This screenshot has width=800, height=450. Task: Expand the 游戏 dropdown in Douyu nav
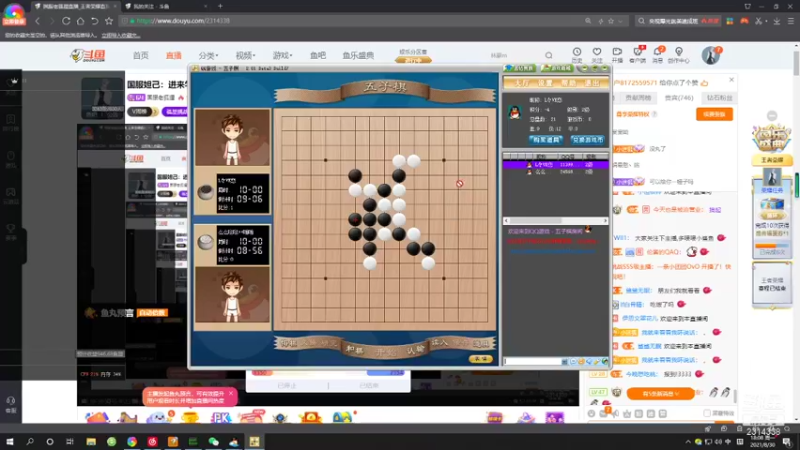(282, 55)
